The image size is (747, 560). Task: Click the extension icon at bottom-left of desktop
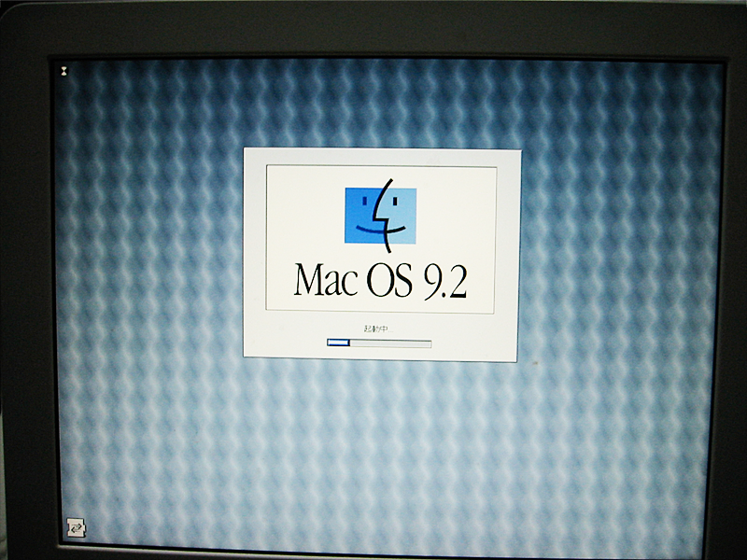coord(77,528)
